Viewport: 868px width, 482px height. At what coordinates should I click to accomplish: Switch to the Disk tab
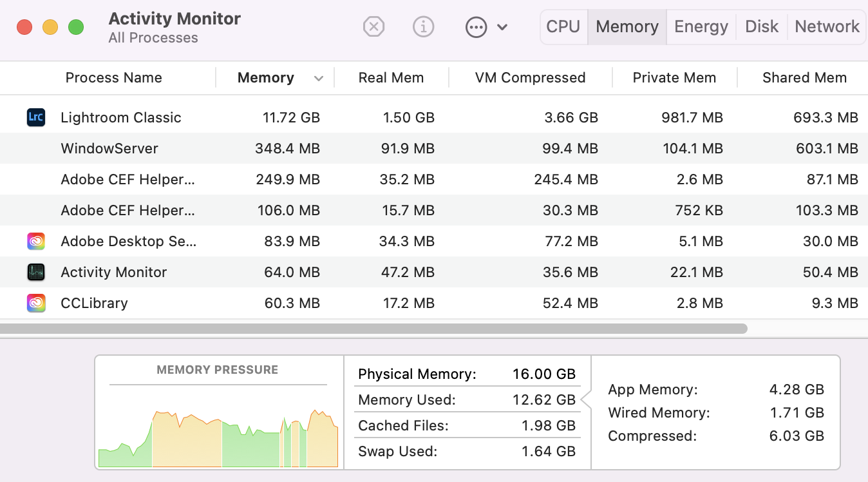coord(762,26)
